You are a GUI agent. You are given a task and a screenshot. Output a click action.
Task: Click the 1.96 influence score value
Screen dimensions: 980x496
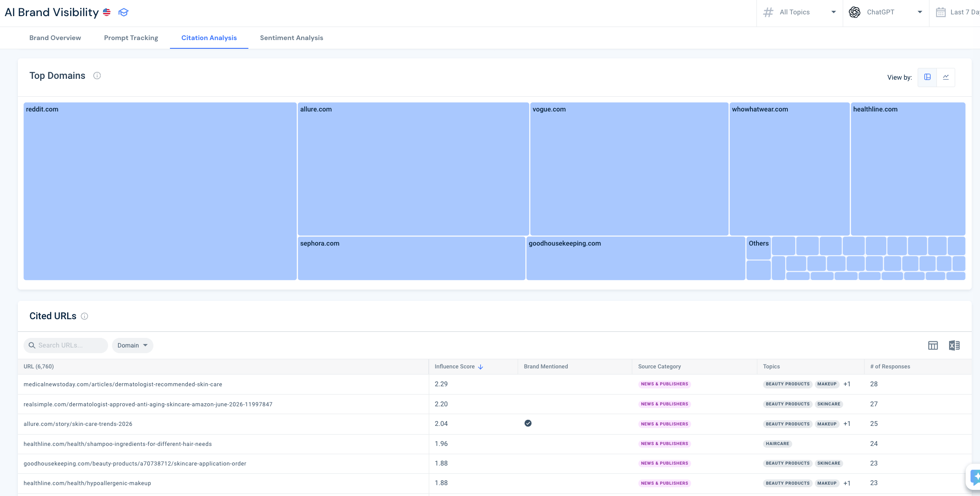441,444
